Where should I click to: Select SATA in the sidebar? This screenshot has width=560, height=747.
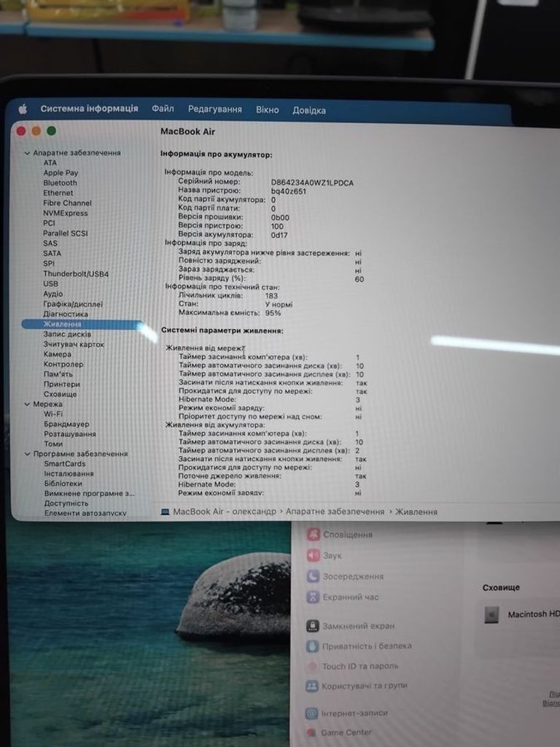(52, 253)
